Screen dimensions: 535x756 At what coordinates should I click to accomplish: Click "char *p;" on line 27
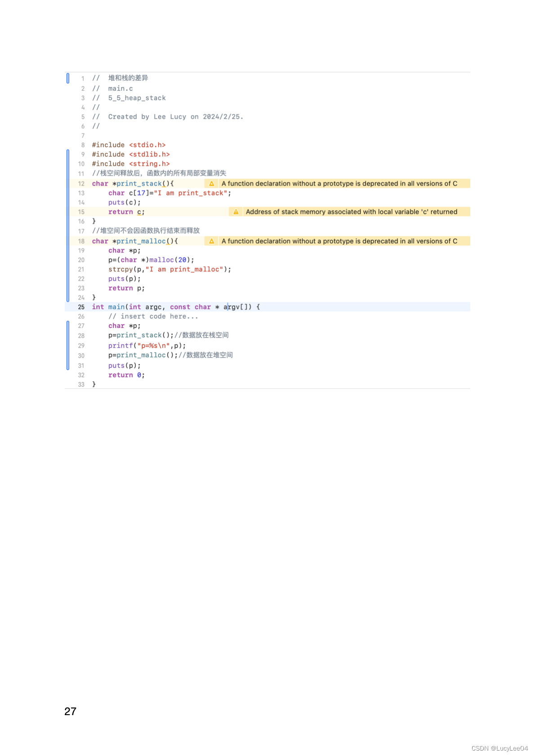click(x=125, y=326)
